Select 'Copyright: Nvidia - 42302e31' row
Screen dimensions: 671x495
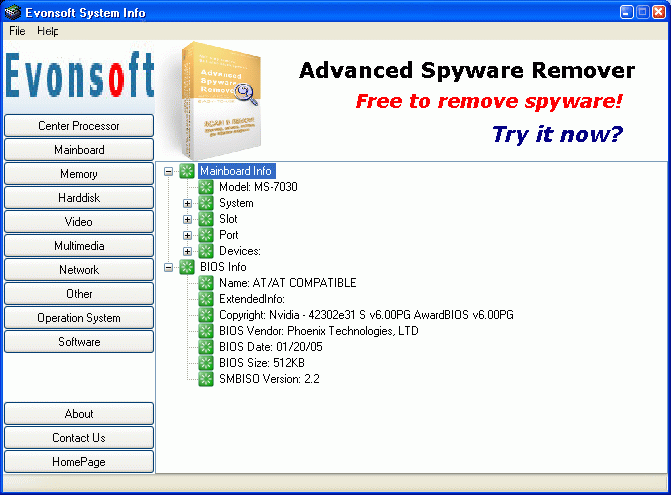coord(366,315)
